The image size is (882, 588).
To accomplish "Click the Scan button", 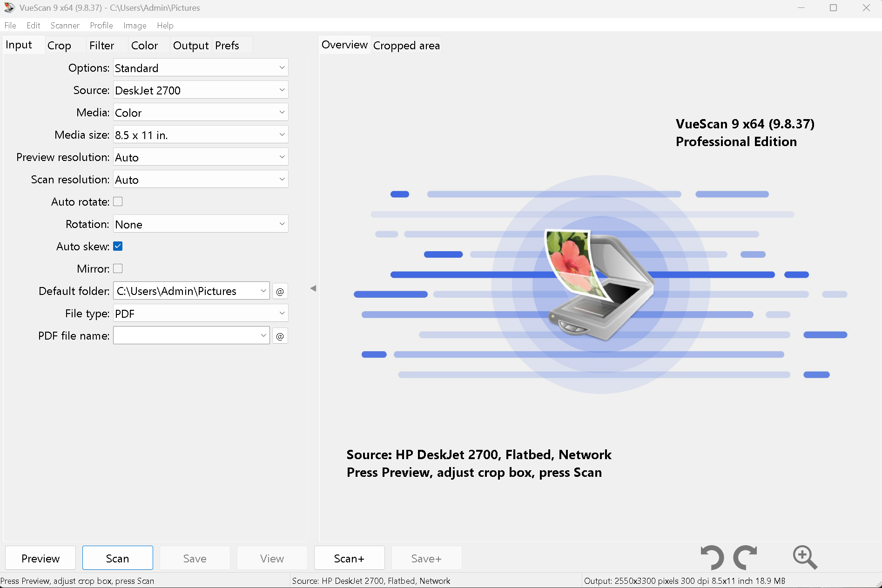I will pos(118,558).
